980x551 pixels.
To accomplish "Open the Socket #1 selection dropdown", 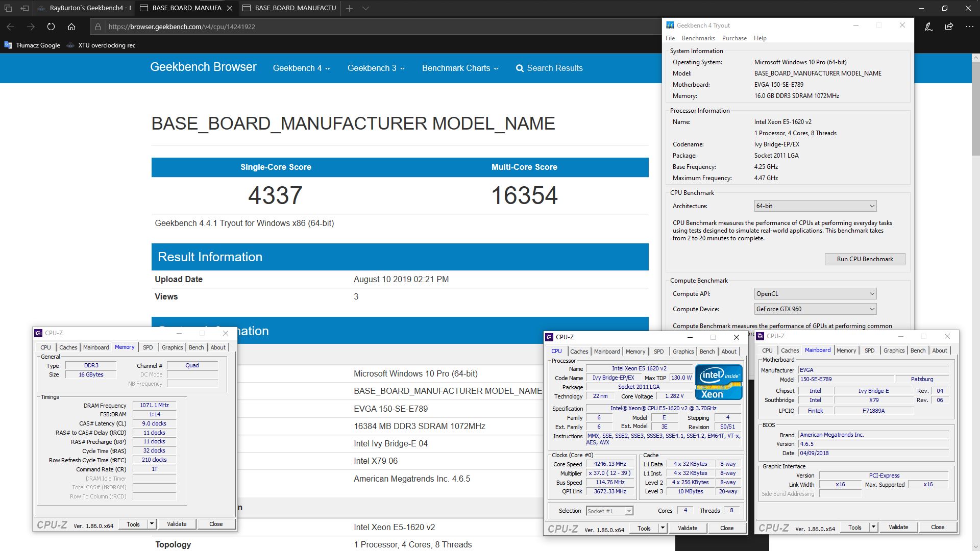I will [x=609, y=511].
